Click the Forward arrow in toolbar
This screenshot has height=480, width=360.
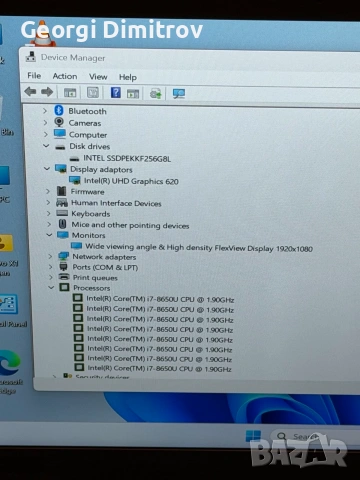47,92
